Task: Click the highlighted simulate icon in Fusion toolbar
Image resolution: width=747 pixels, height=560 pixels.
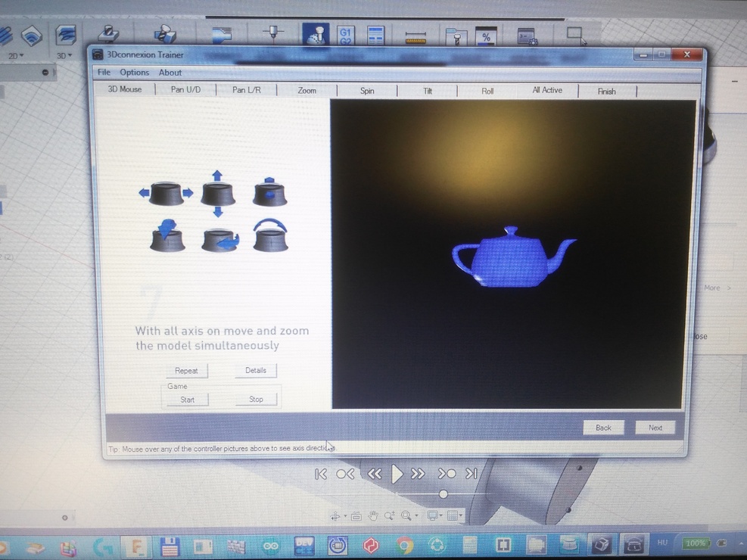Action: point(316,34)
